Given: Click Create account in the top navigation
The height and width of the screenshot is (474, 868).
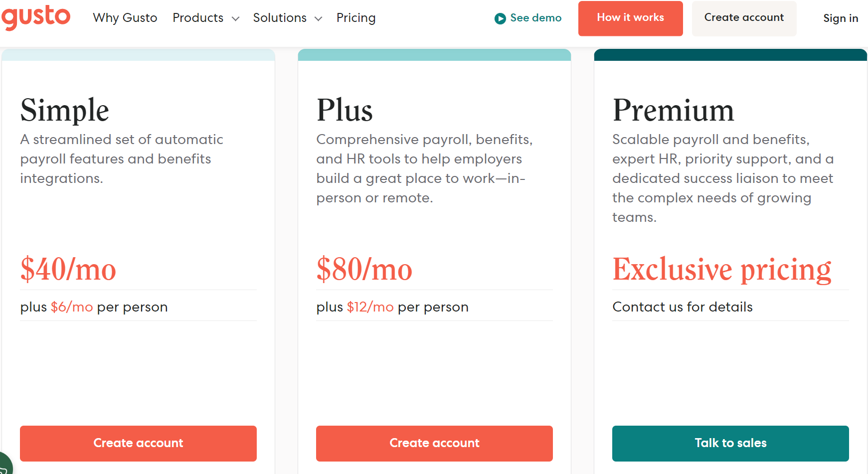Looking at the screenshot, I should (744, 18).
